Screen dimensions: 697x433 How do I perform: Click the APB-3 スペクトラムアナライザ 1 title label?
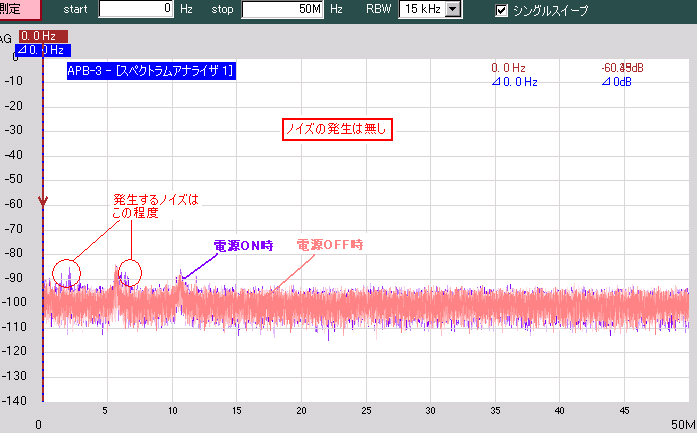[151, 71]
